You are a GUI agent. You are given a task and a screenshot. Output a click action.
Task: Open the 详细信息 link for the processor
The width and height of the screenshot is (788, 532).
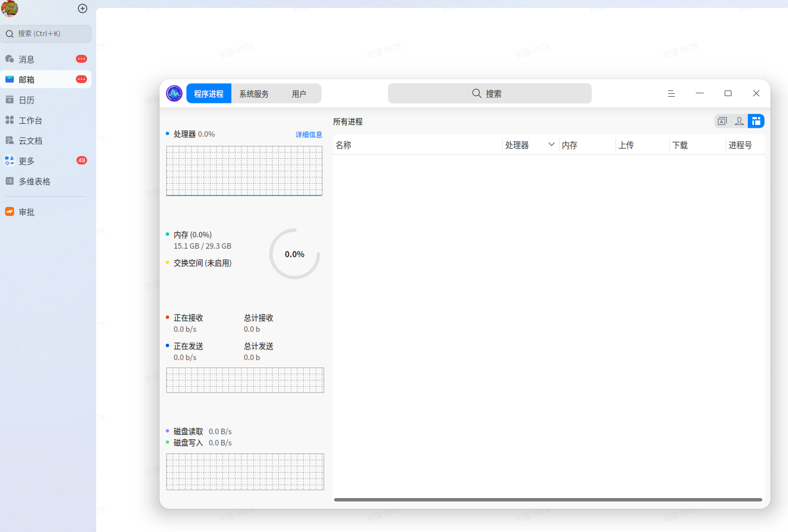tap(309, 135)
